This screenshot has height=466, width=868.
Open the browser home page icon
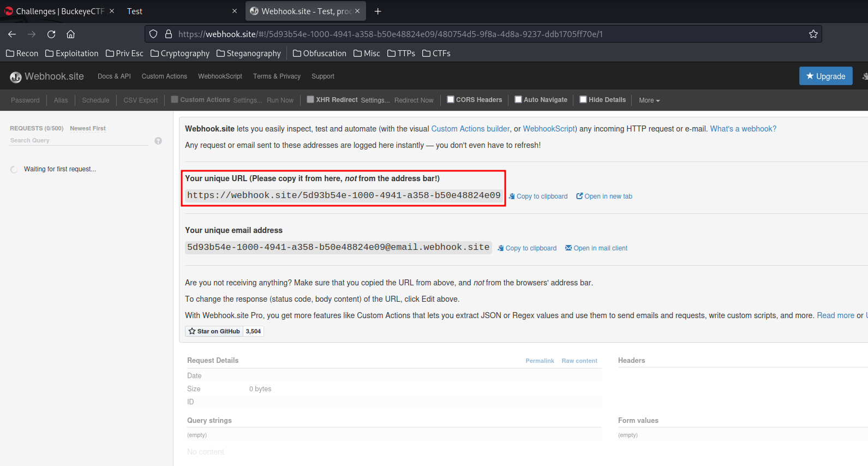coord(71,34)
